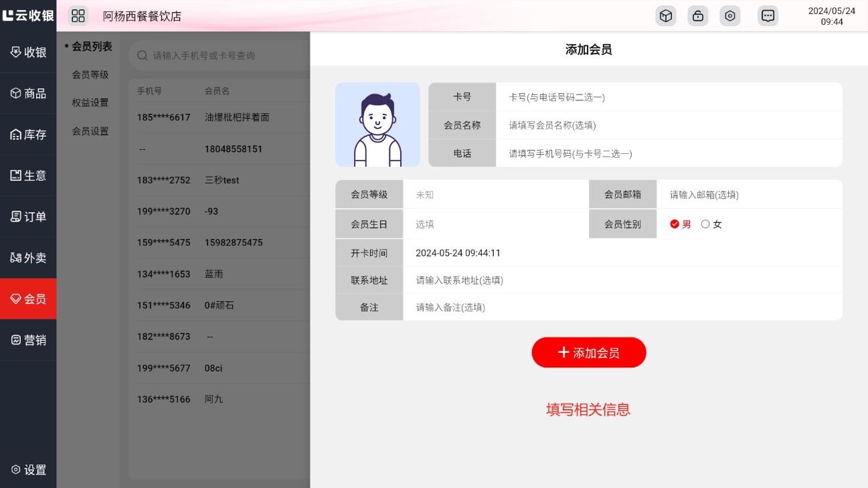Image resolution: width=868 pixels, height=488 pixels.
Task: Open 外卖 takeout section in sidebar
Action: coord(28,258)
